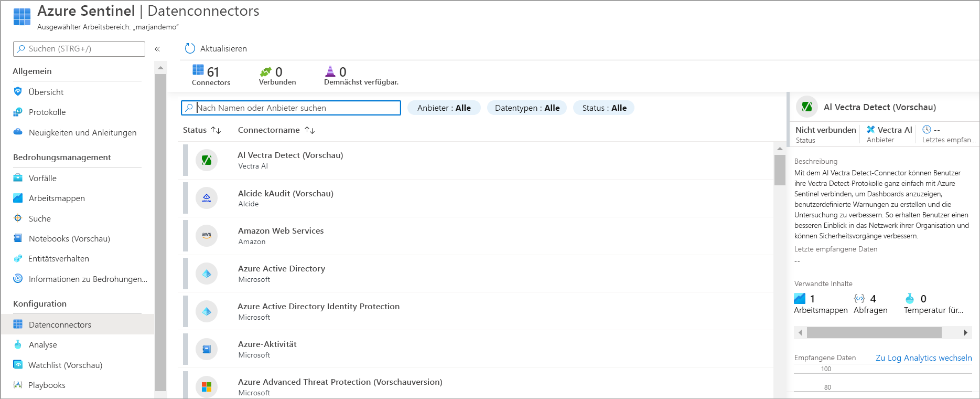
Task: Click the Notebooks (Vorschau) icon
Action: (18, 238)
